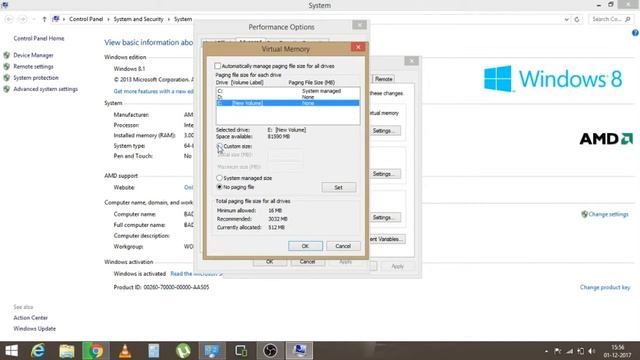Image resolution: width=640 pixels, height=360 pixels.
Task: Cancel the Virtual Memory dialog
Action: pyautogui.click(x=343, y=246)
